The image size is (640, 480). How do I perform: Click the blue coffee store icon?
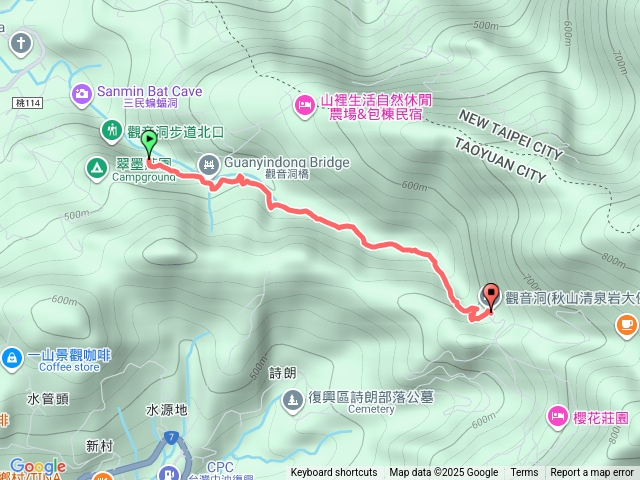point(12,358)
